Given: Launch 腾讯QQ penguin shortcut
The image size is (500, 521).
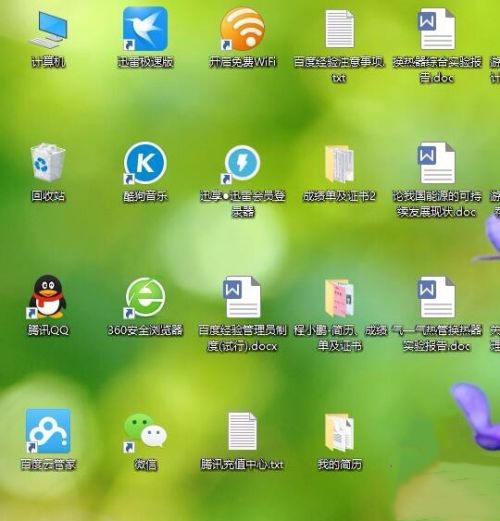Looking at the screenshot, I should pos(48,297).
